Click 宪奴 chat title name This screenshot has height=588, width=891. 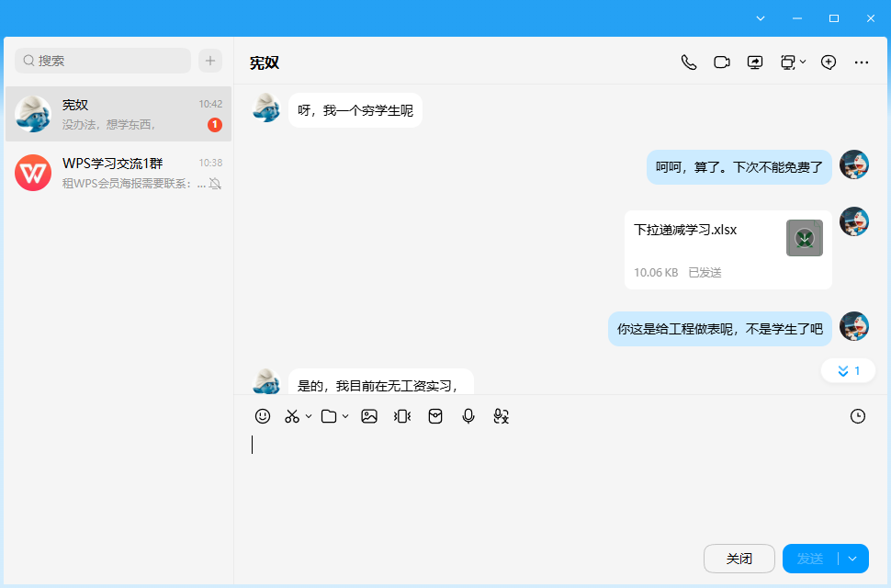(265, 63)
